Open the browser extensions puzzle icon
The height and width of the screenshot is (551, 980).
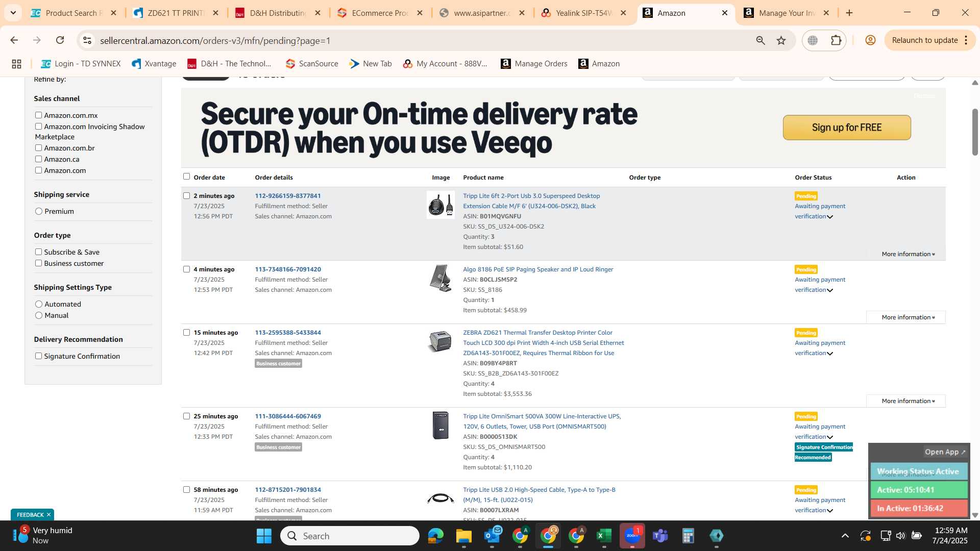(836, 40)
